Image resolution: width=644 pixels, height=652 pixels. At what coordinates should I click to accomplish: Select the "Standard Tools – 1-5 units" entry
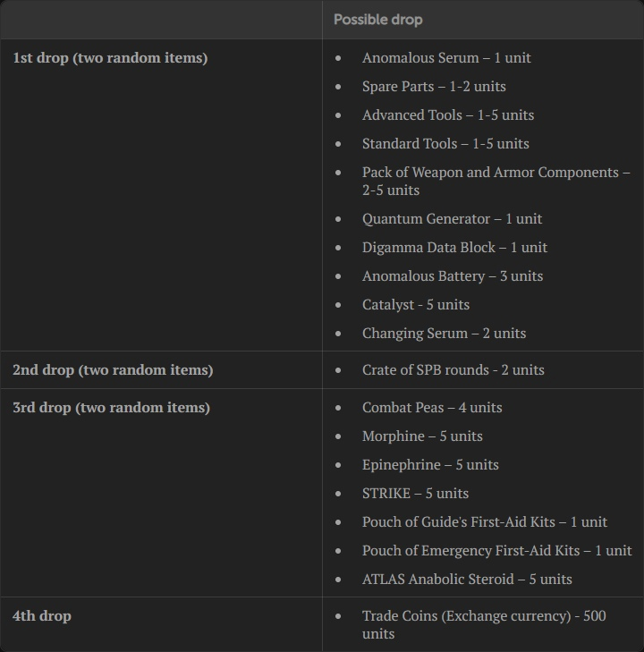click(x=445, y=144)
